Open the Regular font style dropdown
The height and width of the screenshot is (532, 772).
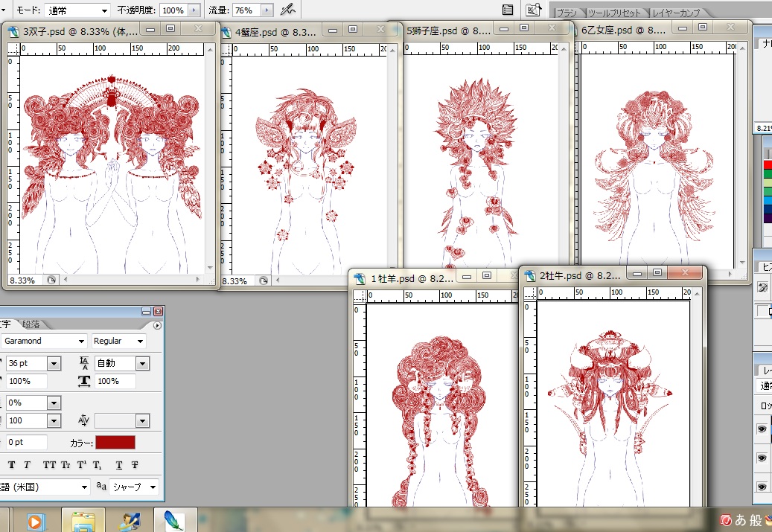[138, 341]
